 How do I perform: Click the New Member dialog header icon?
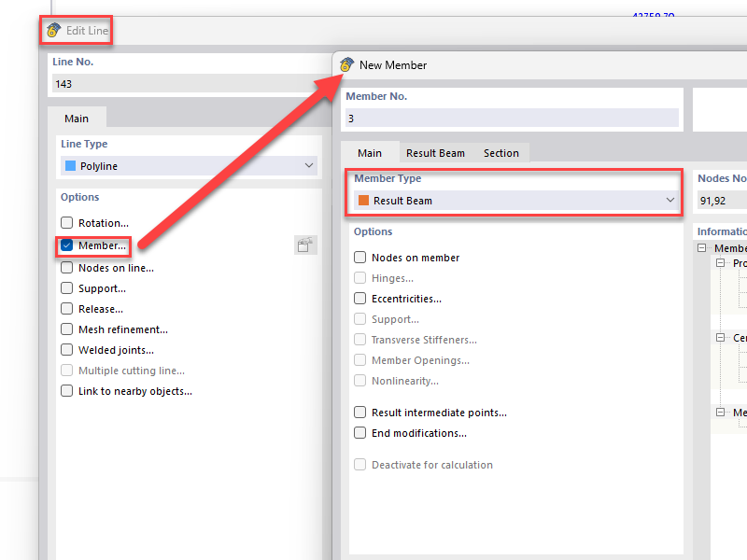[345, 65]
